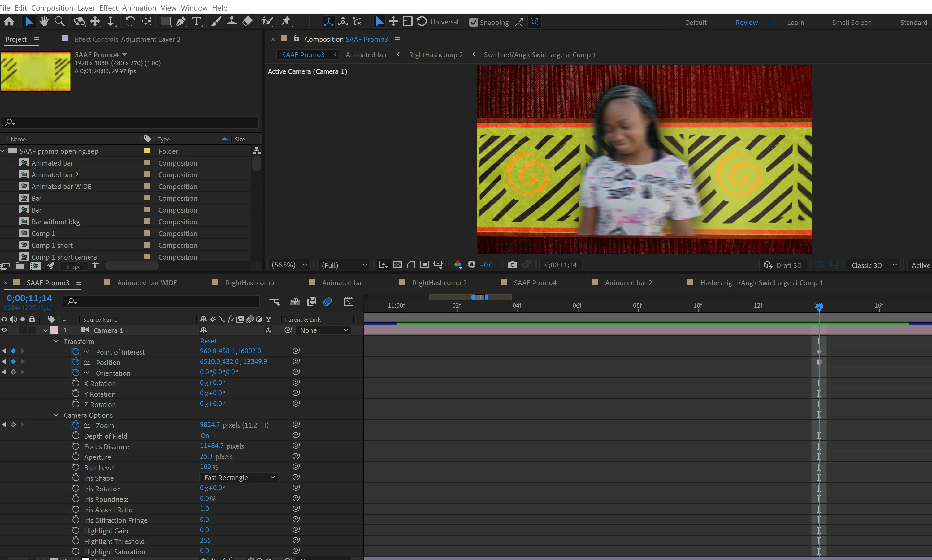The height and width of the screenshot is (560, 932).
Task: Open the magnification ratio dropdown
Action: coord(289,265)
